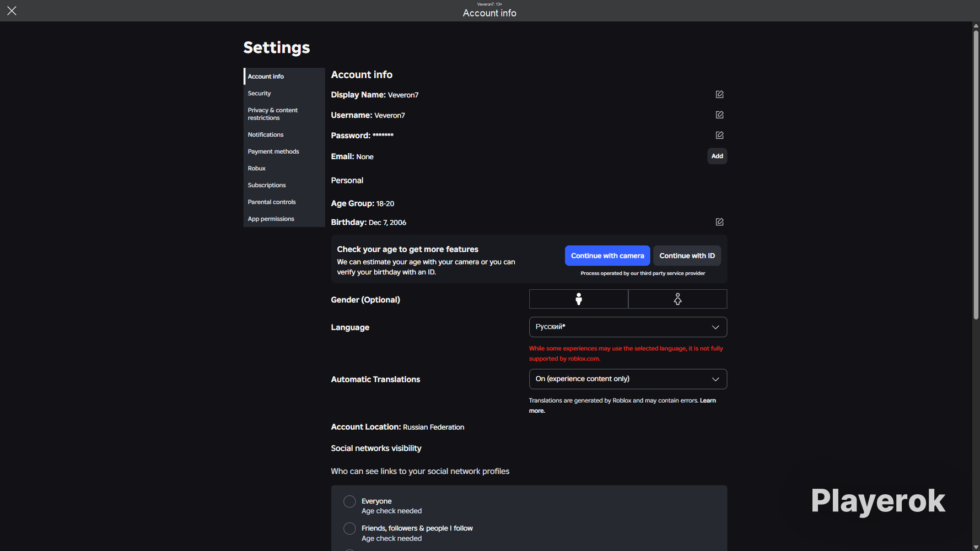Image resolution: width=980 pixels, height=551 pixels.
Task: Edit the Username with pencil icon
Action: (719, 115)
